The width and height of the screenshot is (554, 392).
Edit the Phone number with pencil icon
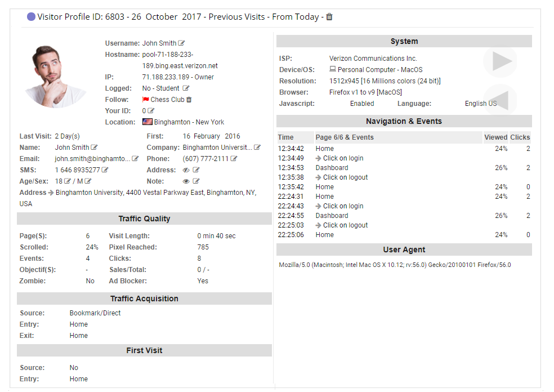click(x=234, y=158)
